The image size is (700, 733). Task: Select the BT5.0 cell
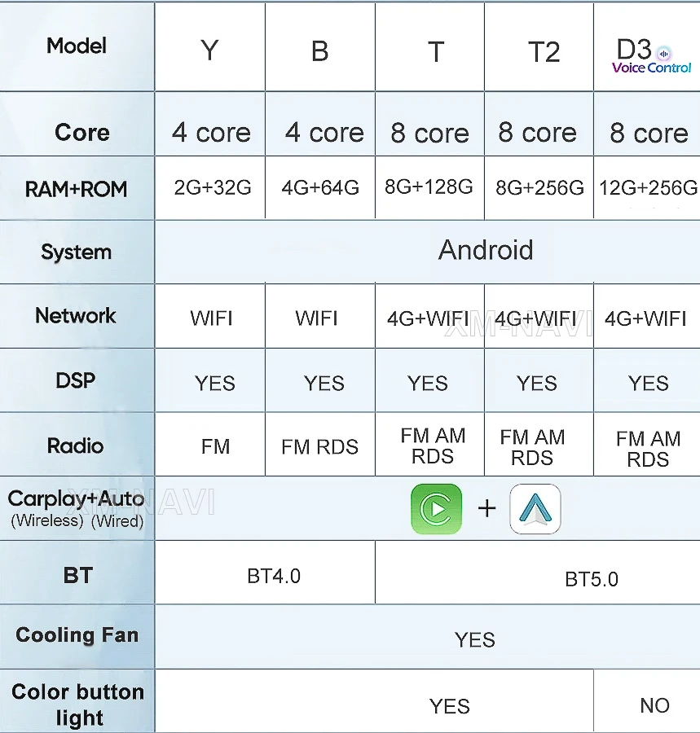[x=591, y=579]
